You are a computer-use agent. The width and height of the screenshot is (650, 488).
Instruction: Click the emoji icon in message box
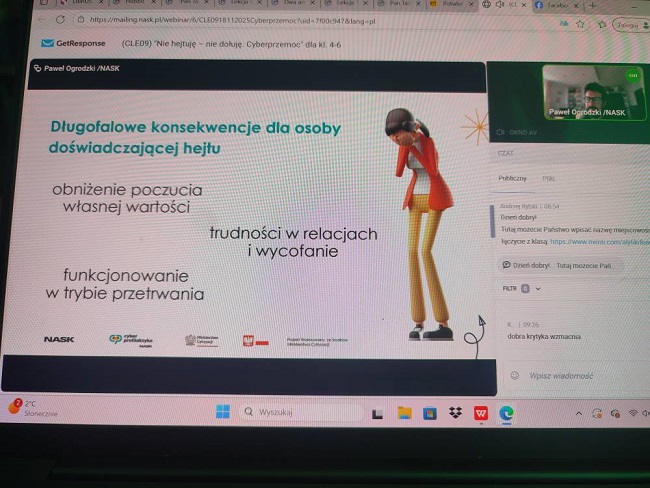(514, 375)
